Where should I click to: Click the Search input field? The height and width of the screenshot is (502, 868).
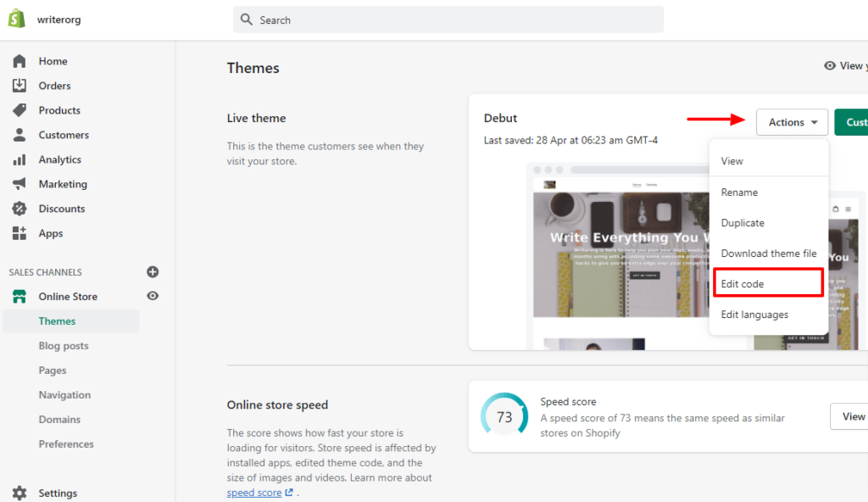pos(448,20)
